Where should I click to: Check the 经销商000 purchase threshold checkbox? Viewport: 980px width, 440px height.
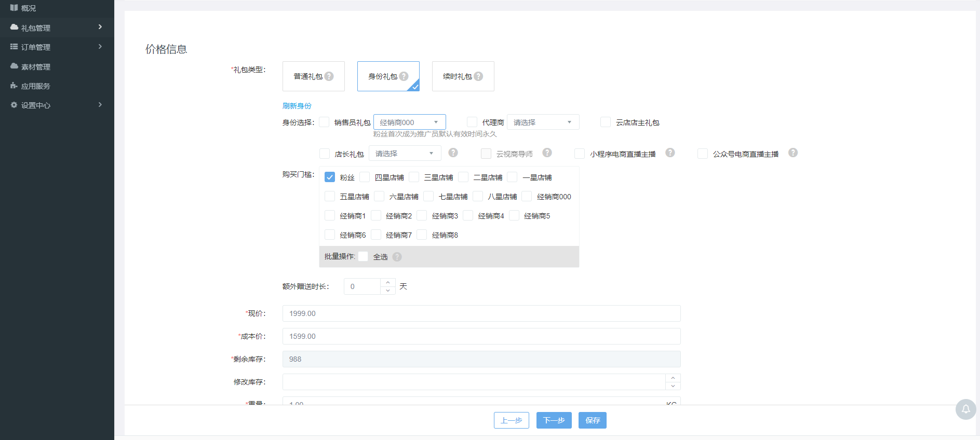(527, 196)
